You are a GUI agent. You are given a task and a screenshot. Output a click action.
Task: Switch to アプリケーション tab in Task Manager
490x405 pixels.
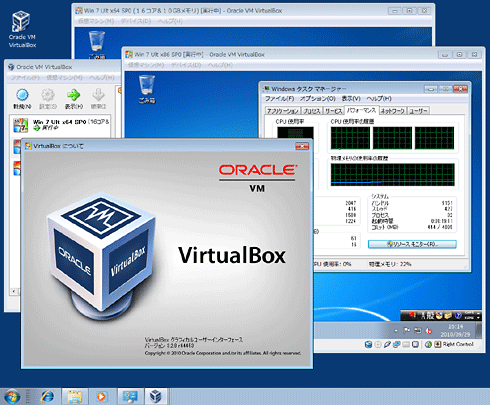point(283,111)
